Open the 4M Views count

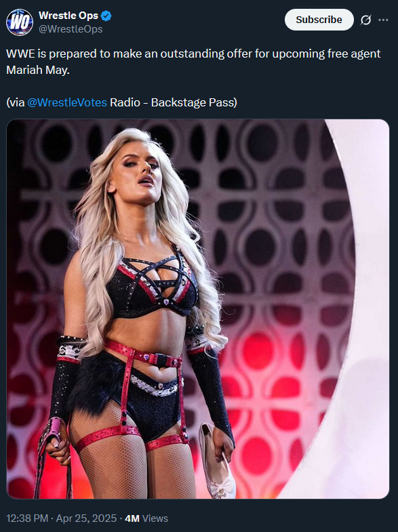tap(146, 518)
